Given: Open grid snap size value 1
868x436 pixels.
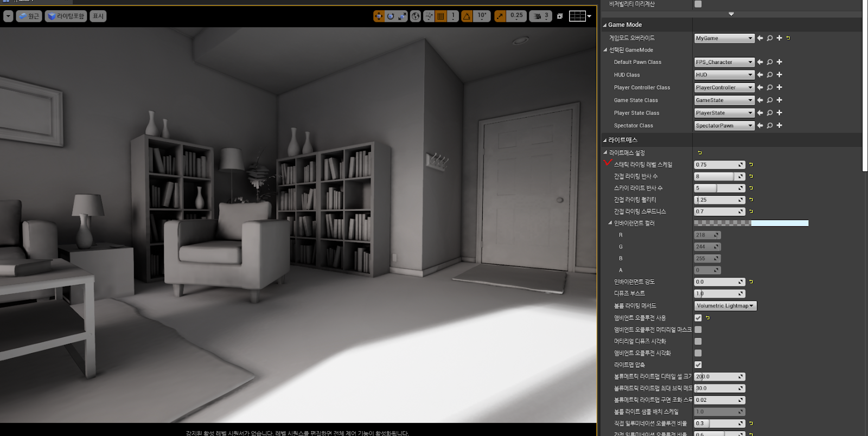Looking at the screenshot, I should (452, 16).
